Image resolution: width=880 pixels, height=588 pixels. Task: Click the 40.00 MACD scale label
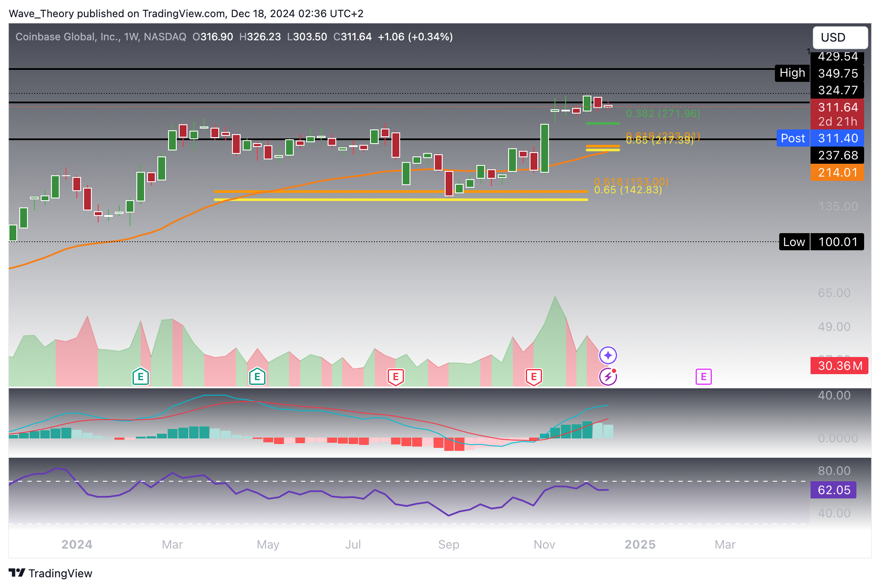[834, 395]
